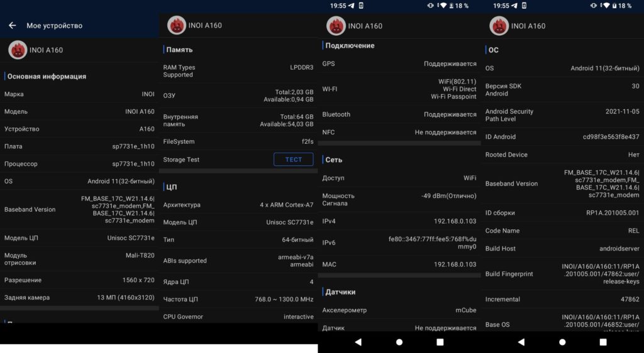Select Мощность Сигнала value -49 dBm(Отлично)
Image resolution: width=644 pixels, height=353 pixels.
point(448,196)
